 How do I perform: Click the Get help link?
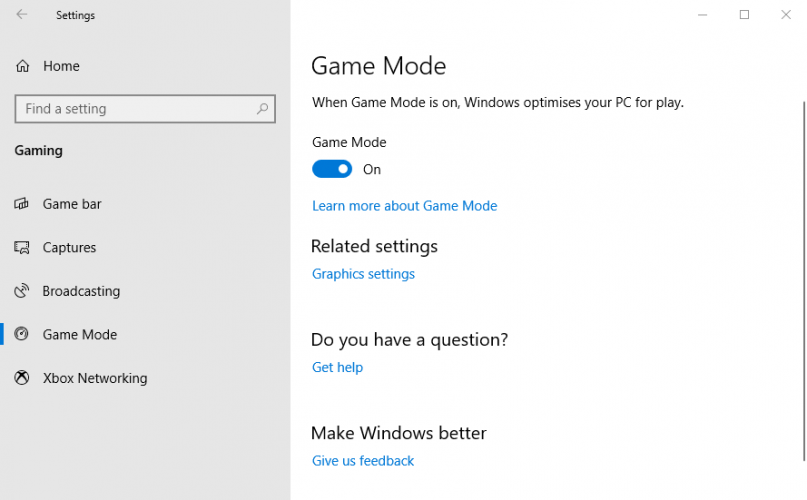coord(337,367)
